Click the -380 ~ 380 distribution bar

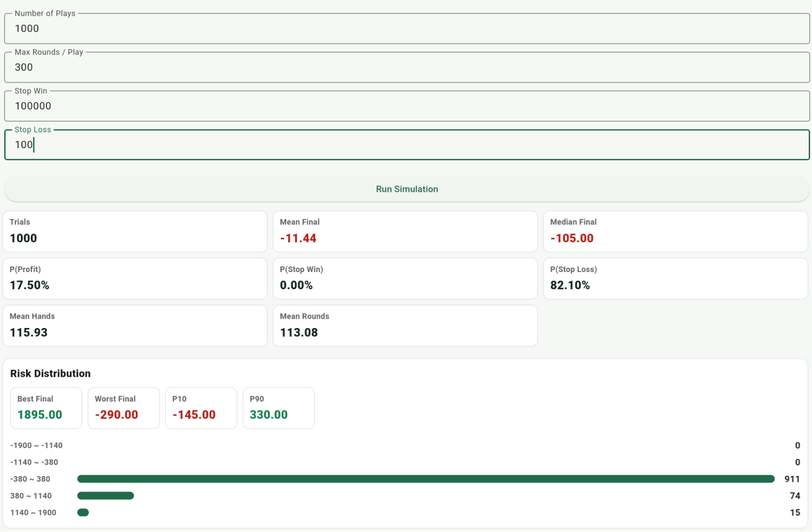pos(426,479)
